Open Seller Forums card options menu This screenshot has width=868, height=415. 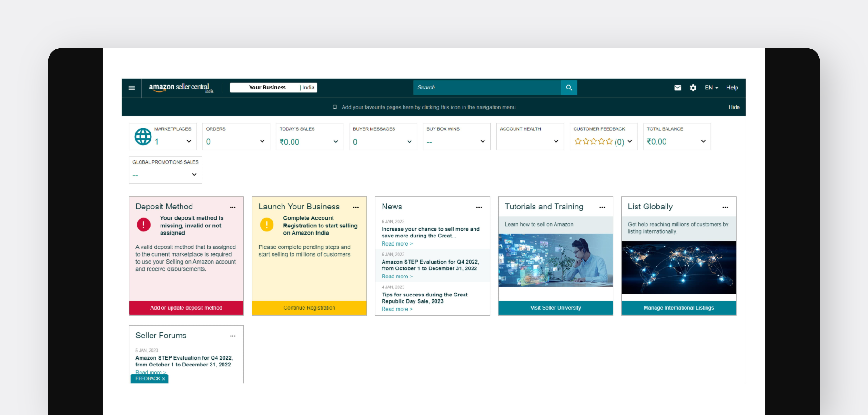coord(232,336)
